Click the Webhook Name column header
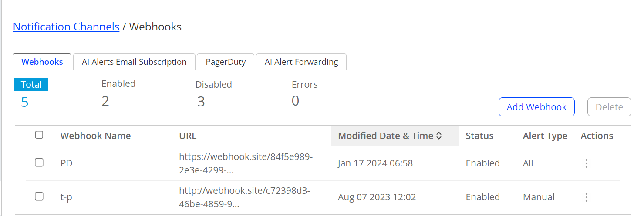Screen dimensions: 644x216 95,136
